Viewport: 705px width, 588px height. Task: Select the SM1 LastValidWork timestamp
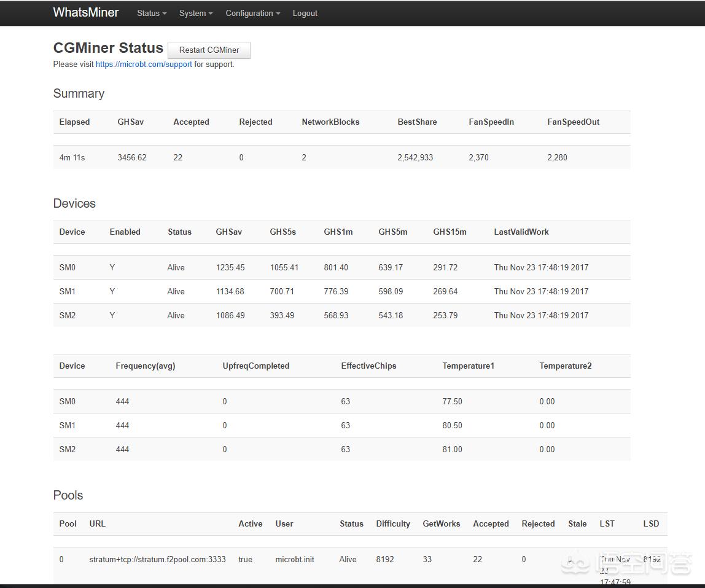pyautogui.click(x=541, y=291)
